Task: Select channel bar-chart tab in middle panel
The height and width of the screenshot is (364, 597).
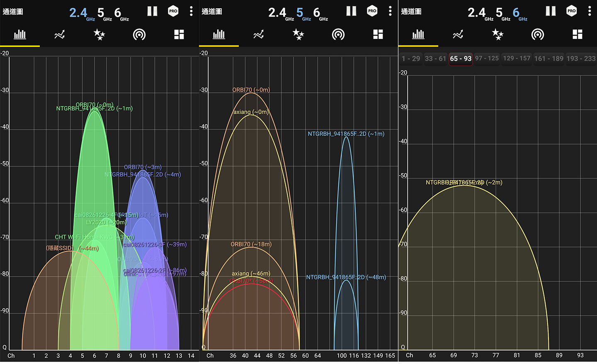Action: (x=219, y=34)
